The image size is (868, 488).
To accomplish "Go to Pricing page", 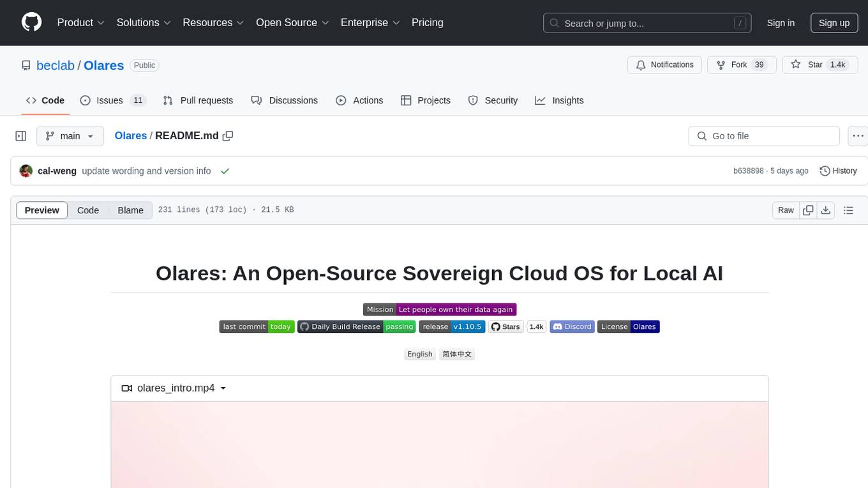I will (x=428, y=22).
